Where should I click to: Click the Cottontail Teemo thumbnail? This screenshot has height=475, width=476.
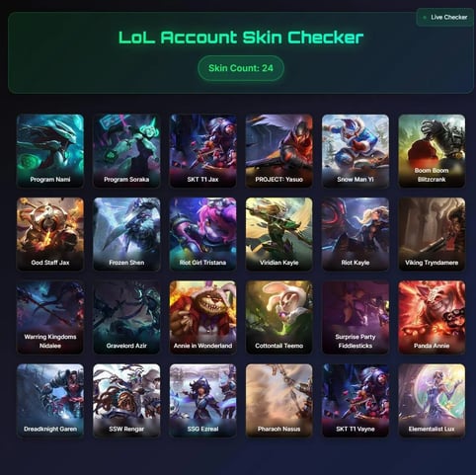click(278, 317)
